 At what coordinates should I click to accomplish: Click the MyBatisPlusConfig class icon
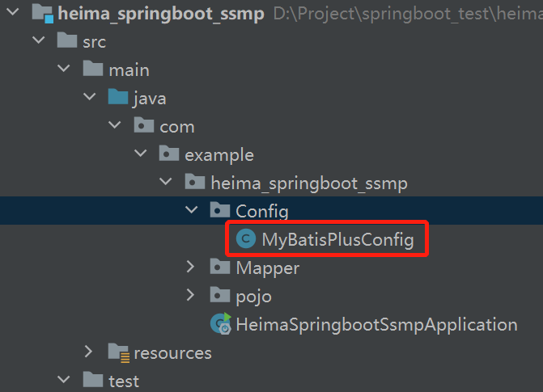(243, 239)
